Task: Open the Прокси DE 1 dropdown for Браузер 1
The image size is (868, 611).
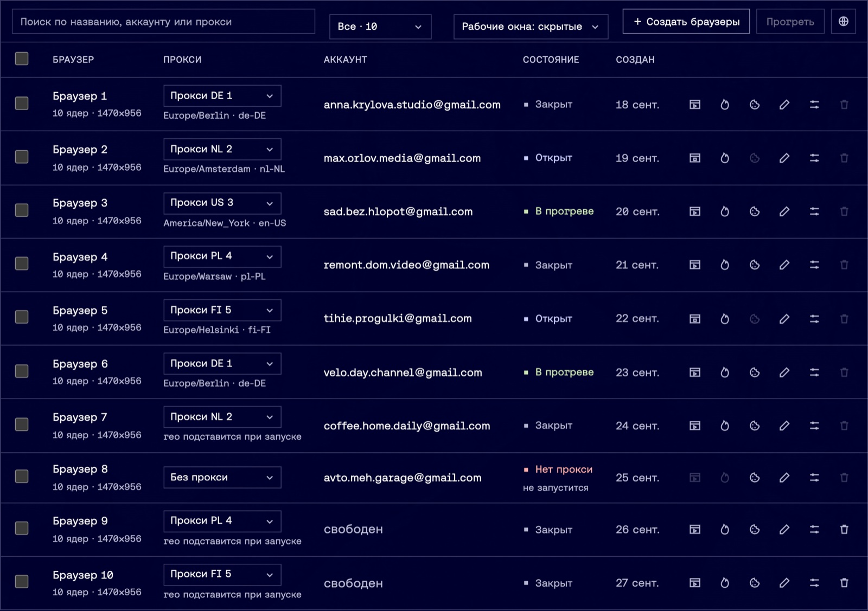Action: [222, 96]
